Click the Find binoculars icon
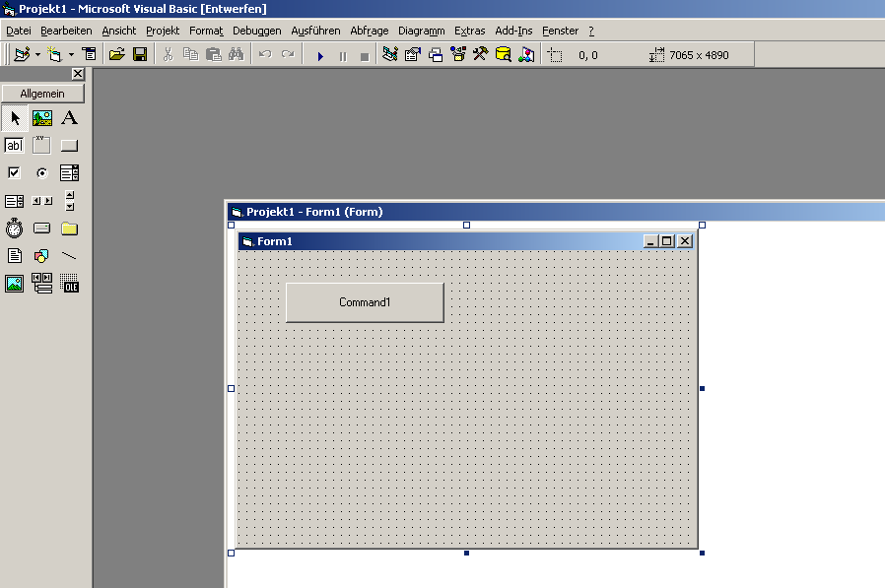 [236, 55]
